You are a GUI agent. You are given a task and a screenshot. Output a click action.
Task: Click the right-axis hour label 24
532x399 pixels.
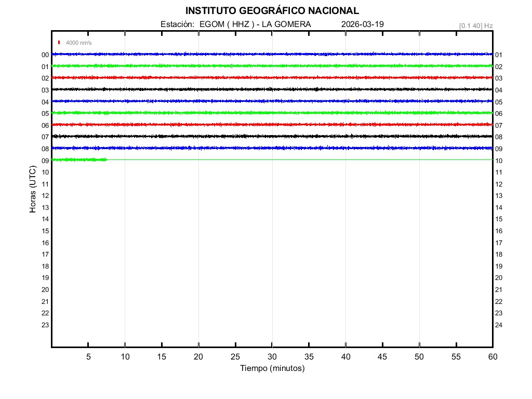499,325
